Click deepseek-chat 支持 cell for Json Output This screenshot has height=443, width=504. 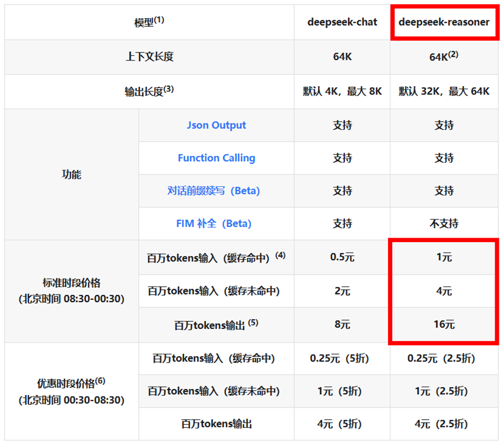[x=342, y=125]
